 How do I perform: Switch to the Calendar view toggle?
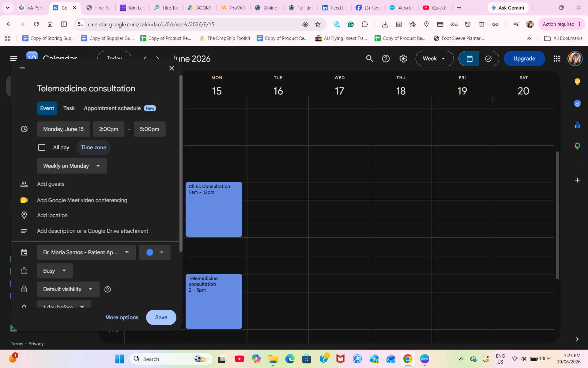(x=469, y=59)
